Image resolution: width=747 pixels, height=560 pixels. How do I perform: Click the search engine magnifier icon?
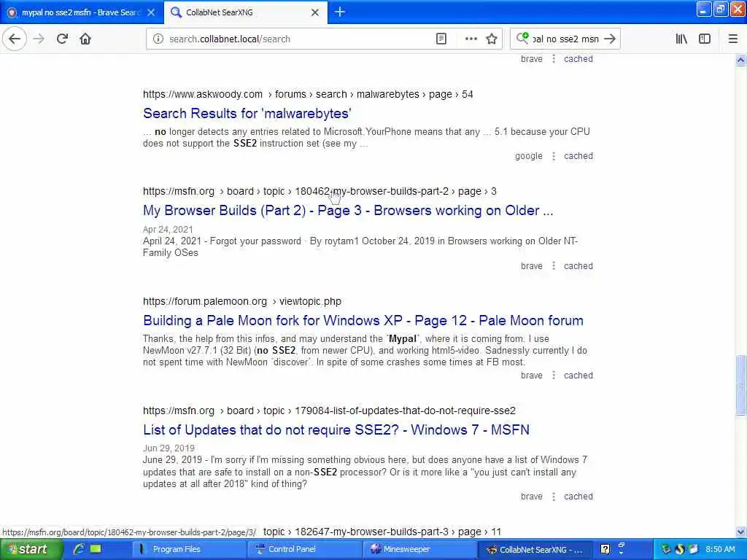[x=522, y=38]
